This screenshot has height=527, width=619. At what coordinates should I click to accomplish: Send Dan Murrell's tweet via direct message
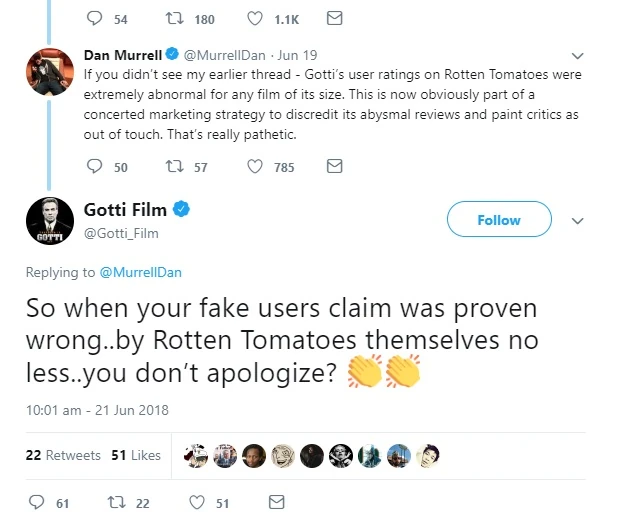(335, 166)
